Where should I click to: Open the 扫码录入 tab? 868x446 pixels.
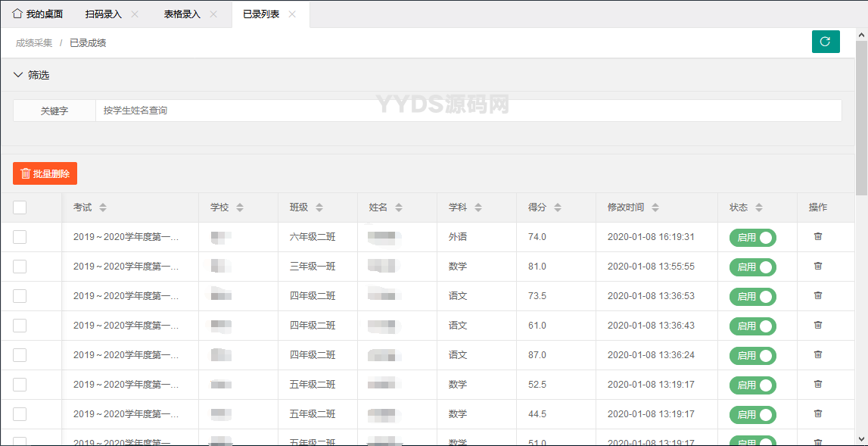[104, 14]
